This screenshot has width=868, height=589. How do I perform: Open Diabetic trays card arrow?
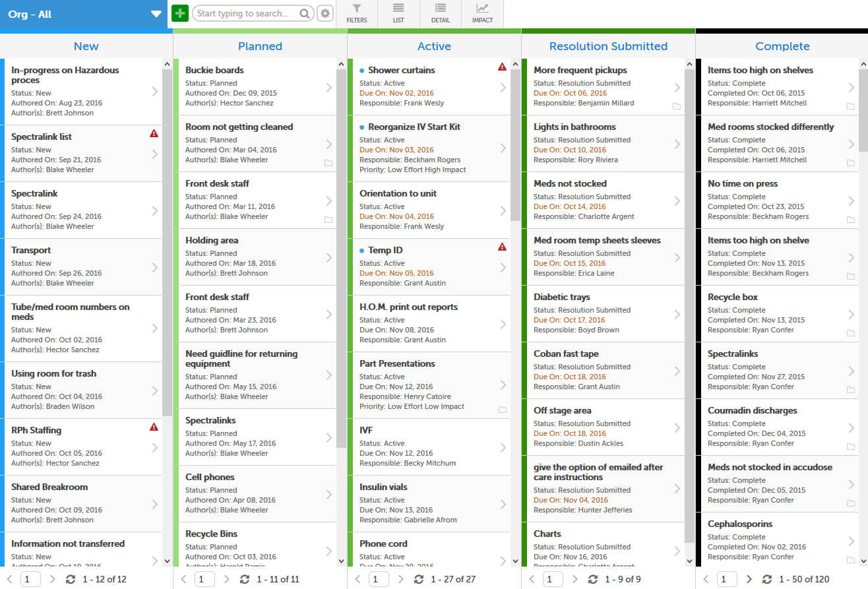pyautogui.click(x=677, y=315)
